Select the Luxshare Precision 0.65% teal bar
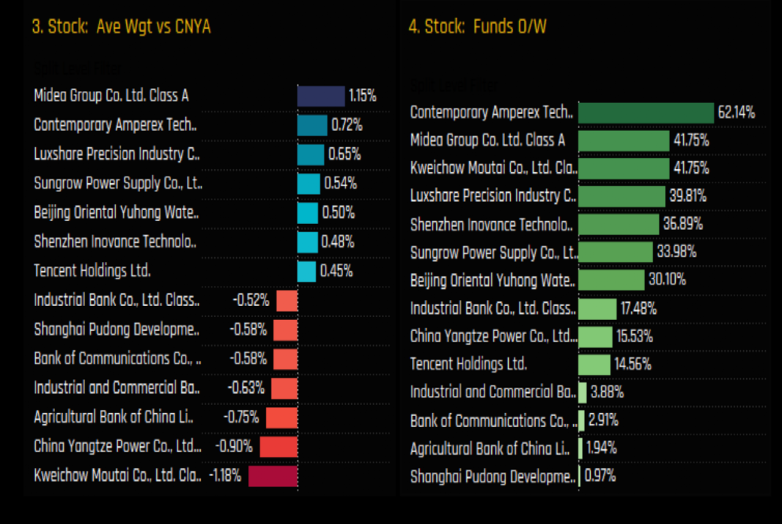 click(311, 155)
